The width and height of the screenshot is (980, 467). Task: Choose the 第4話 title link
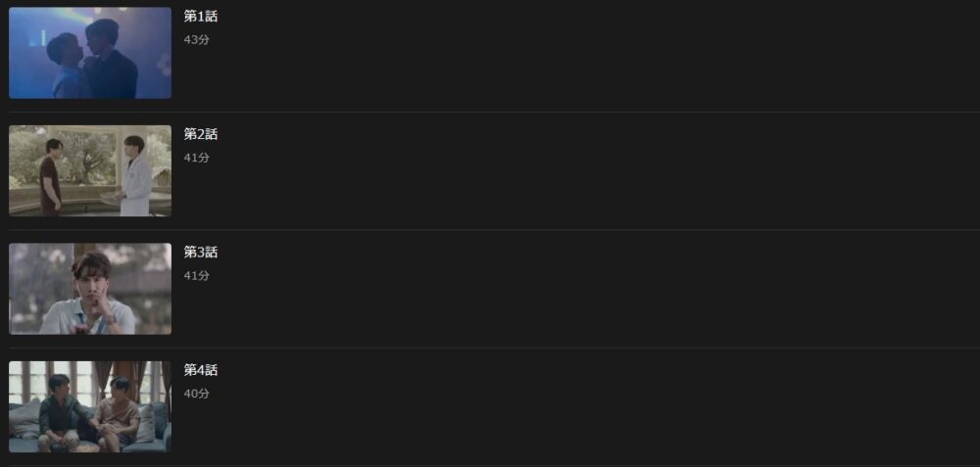(x=201, y=370)
